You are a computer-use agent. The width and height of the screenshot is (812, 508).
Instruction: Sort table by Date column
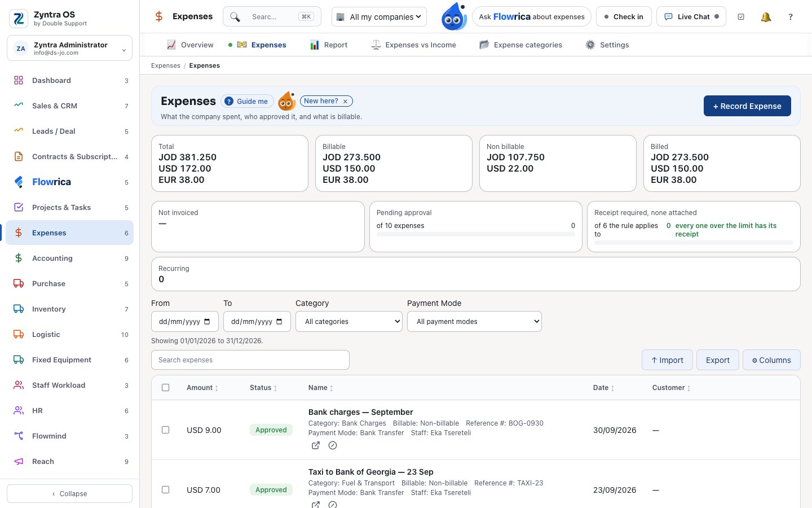pos(604,388)
